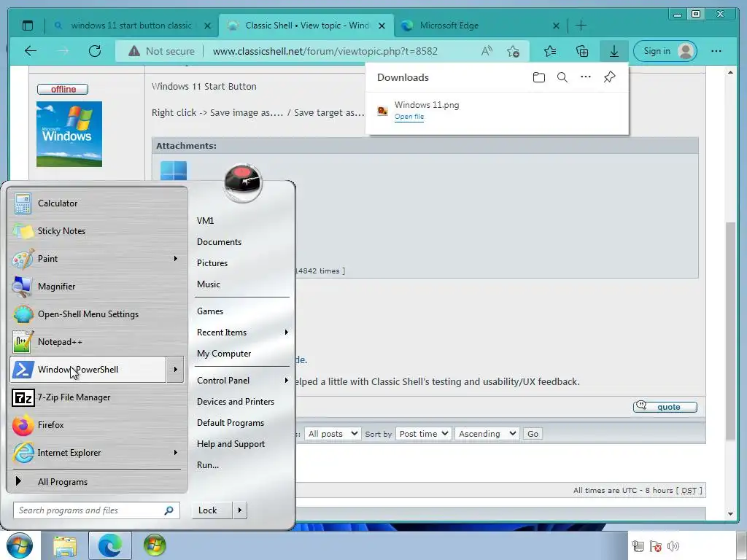747x560 pixels.
Task: Close the Classic Shell View topic tab
Action: (382, 26)
